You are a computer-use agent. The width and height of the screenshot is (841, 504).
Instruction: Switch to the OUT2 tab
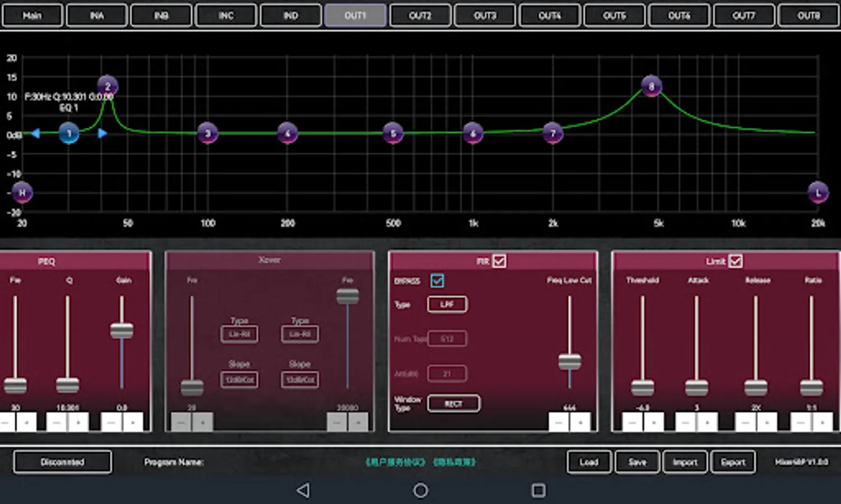pyautogui.click(x=420, y=16)
